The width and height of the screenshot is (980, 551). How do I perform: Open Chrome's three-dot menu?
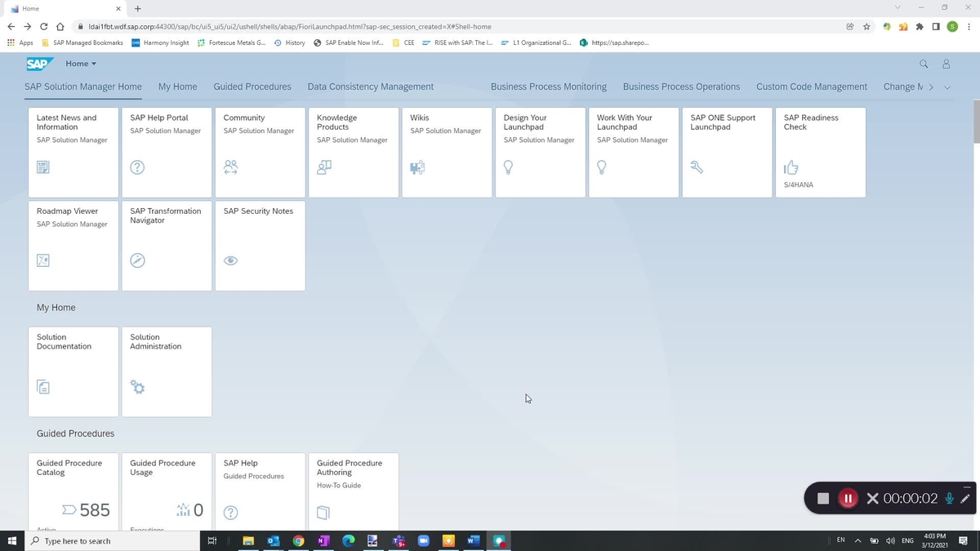(969, 26)
